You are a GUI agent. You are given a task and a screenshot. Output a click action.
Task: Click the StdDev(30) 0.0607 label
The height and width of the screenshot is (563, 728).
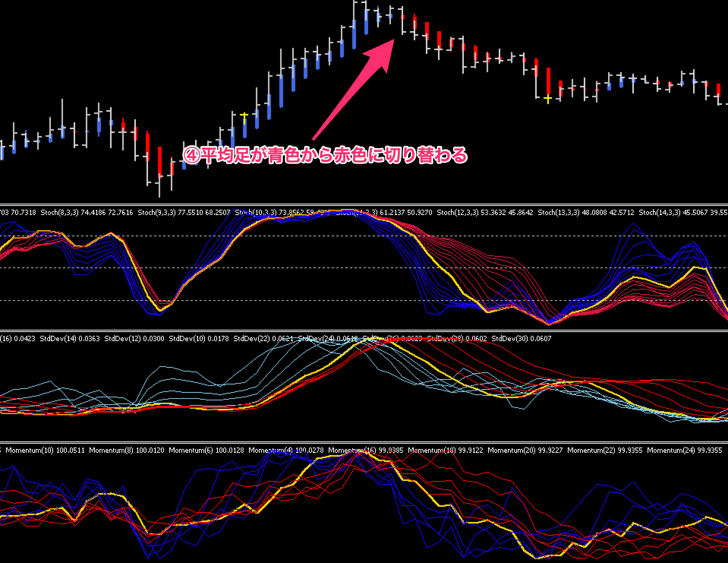(522, 338)
